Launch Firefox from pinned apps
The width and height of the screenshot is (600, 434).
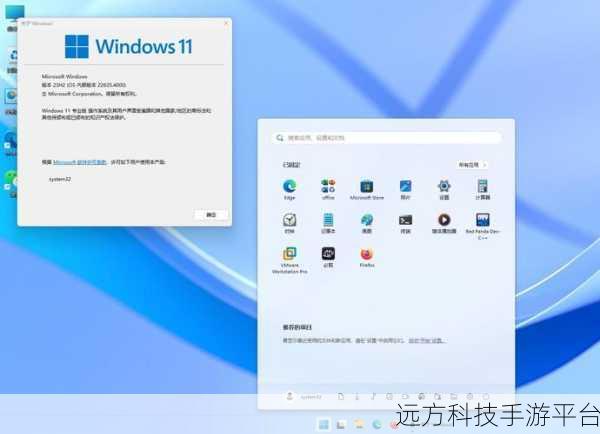point(367,257)
